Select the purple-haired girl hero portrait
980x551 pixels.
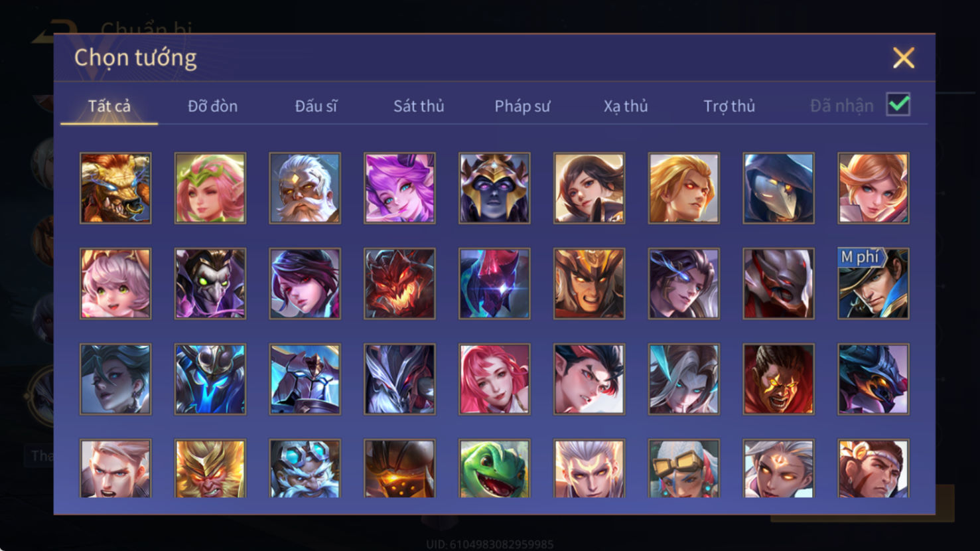click(x=399, y=188)
